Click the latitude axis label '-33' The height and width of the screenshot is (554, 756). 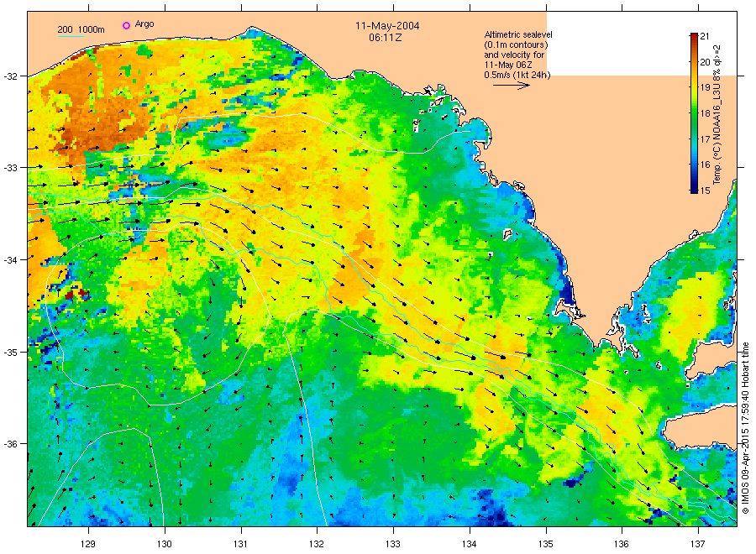tap(10, 168)
